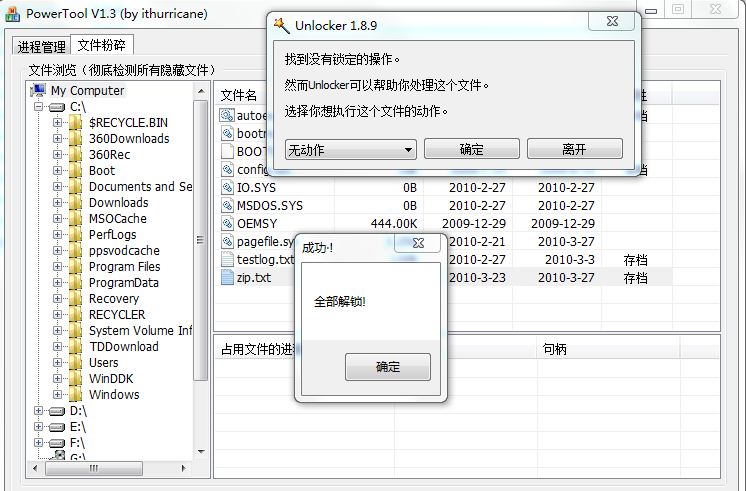
Task: Click the 2010-3-3 date of testlog.txt
Action: (x=569, y=260)
